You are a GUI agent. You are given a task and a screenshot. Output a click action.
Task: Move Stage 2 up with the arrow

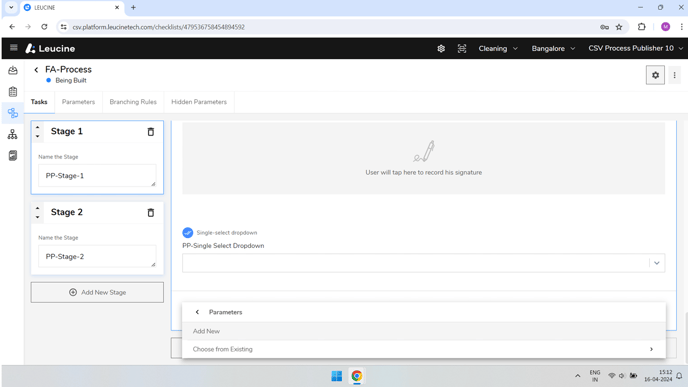(38, 208)
